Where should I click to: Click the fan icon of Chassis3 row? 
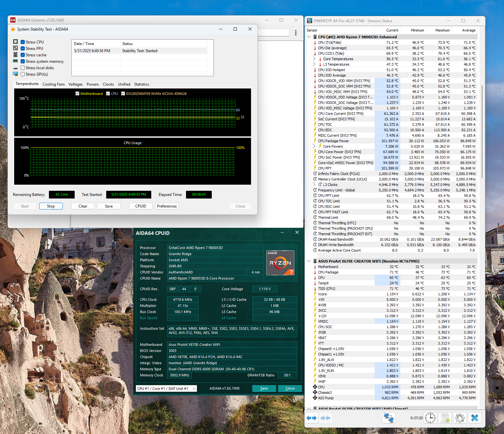[x=315, y=392]
